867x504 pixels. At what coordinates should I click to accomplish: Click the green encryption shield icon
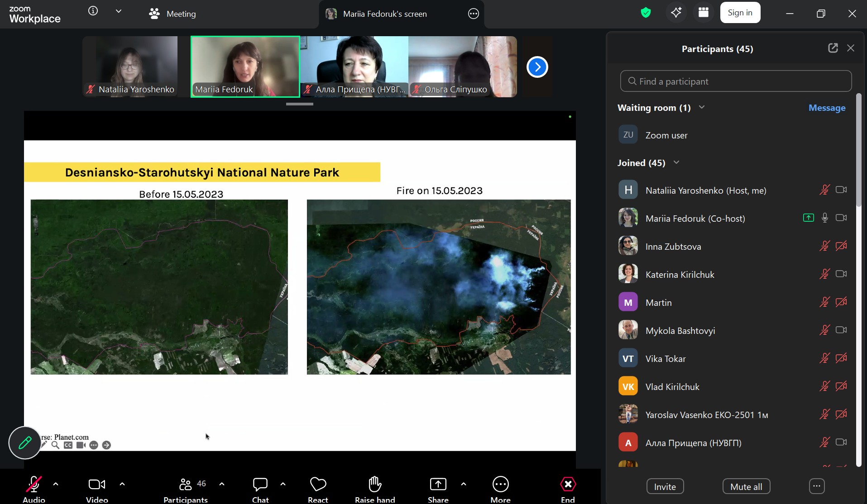pyautogui.click(x=646, y=13)
